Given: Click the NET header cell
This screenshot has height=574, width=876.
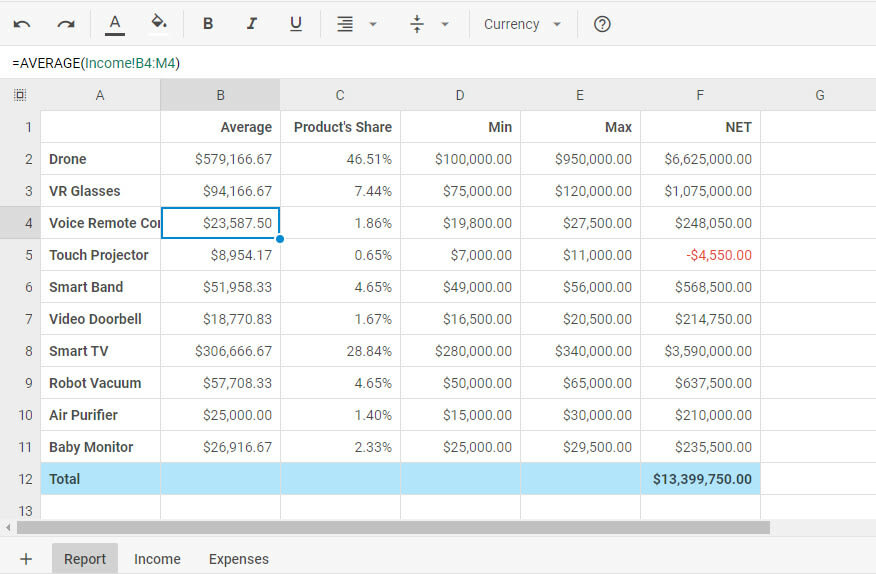Looking at the screenshot, I should point(701,127).
